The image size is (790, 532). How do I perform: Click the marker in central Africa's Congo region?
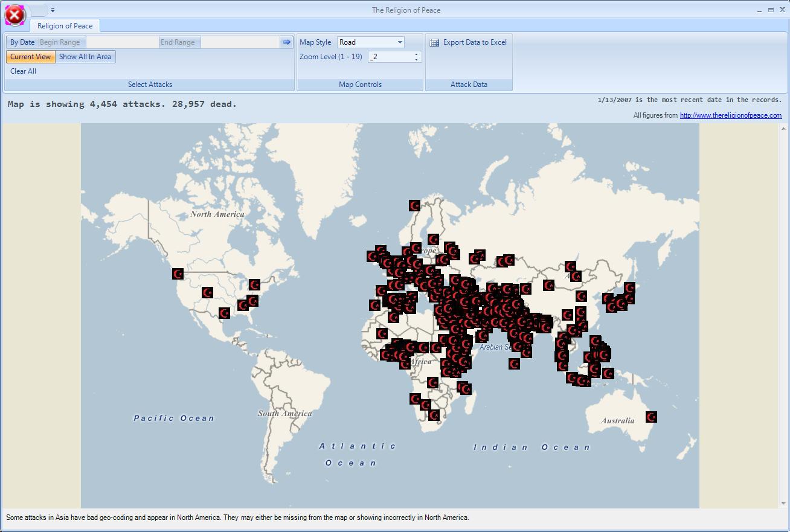(x=432, y=382)
